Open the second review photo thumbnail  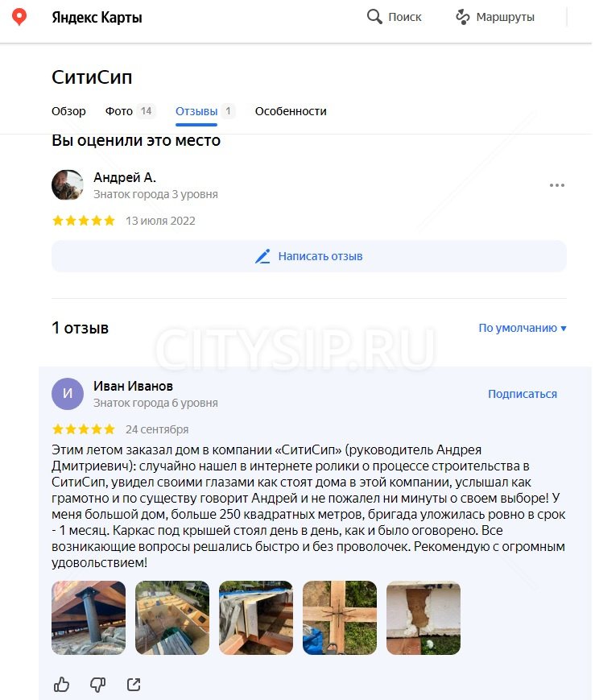(172, 618)
